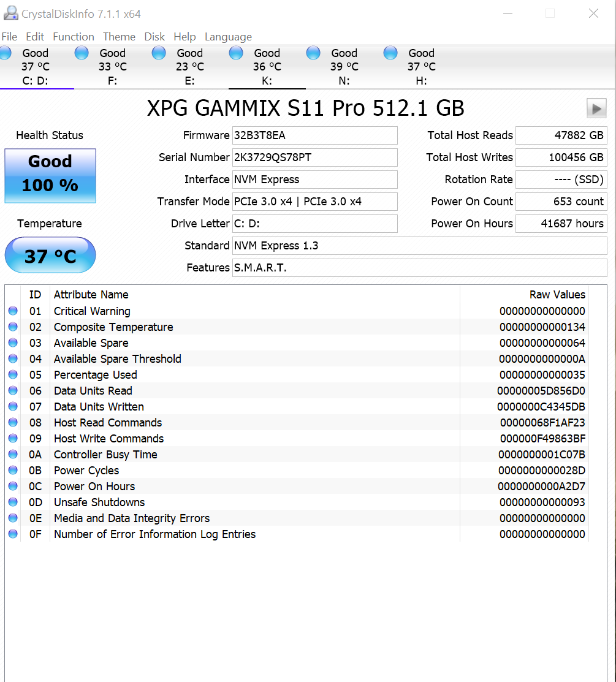Open the Theme menu

pos(119,37)
